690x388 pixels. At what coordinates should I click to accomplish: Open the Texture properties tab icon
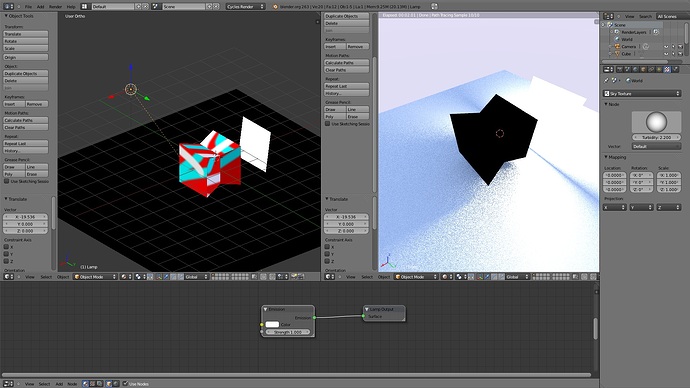667,70
